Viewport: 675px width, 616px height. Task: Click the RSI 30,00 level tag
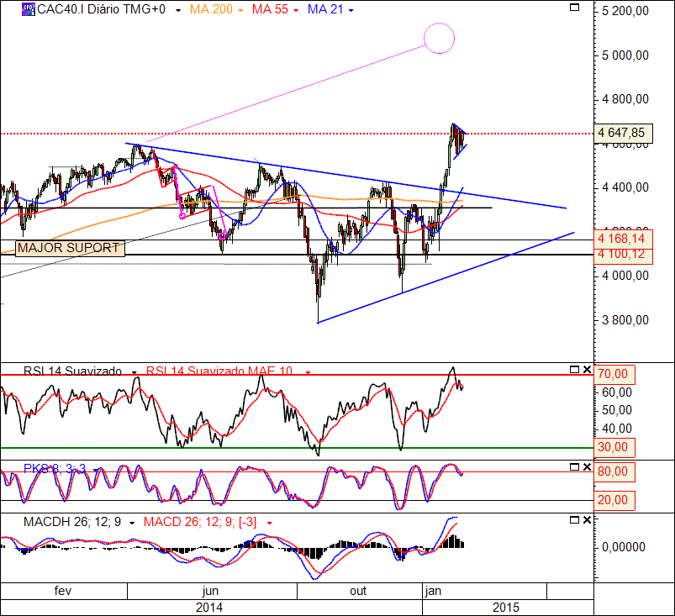[x=614, y=447]
